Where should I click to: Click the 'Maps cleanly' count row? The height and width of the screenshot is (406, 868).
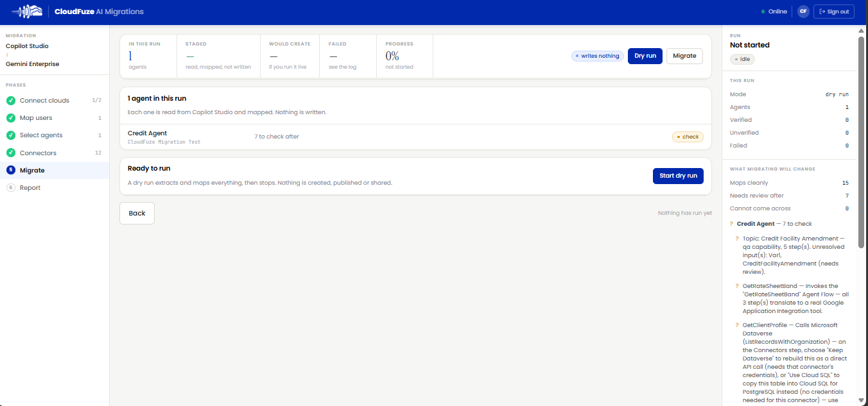click(x=789, y=183)
